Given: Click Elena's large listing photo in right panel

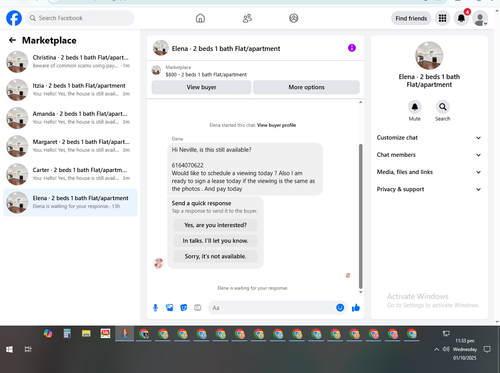Looking at the screenshot, I should [429, 56].
